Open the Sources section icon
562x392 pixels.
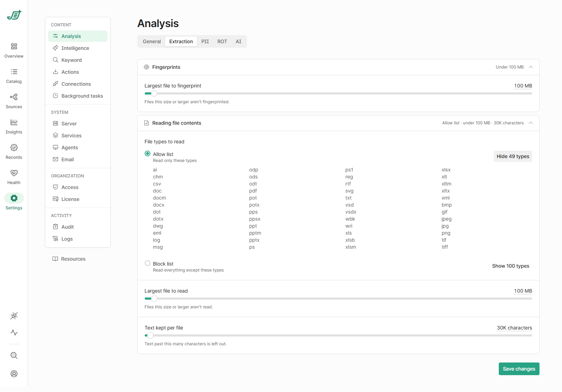click(x=14, y=97)
